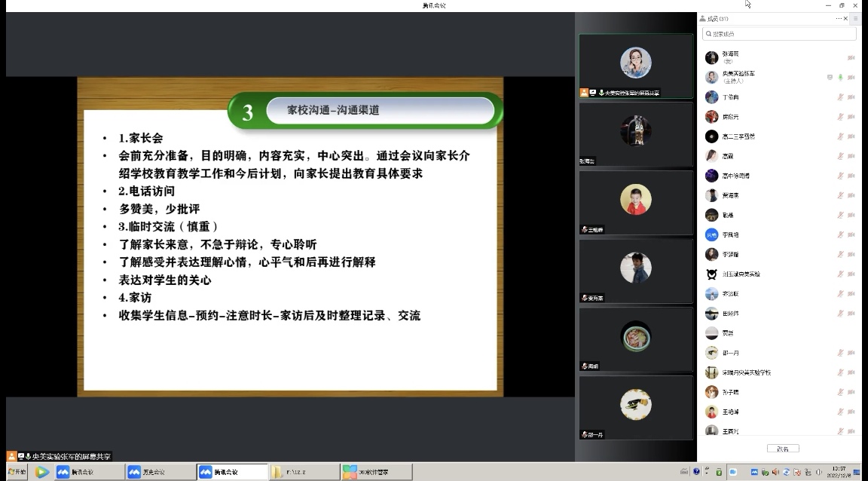Screen dimensions: 868x481
Task: Select the top speaker video thumbnail
Action: point(635,65)
